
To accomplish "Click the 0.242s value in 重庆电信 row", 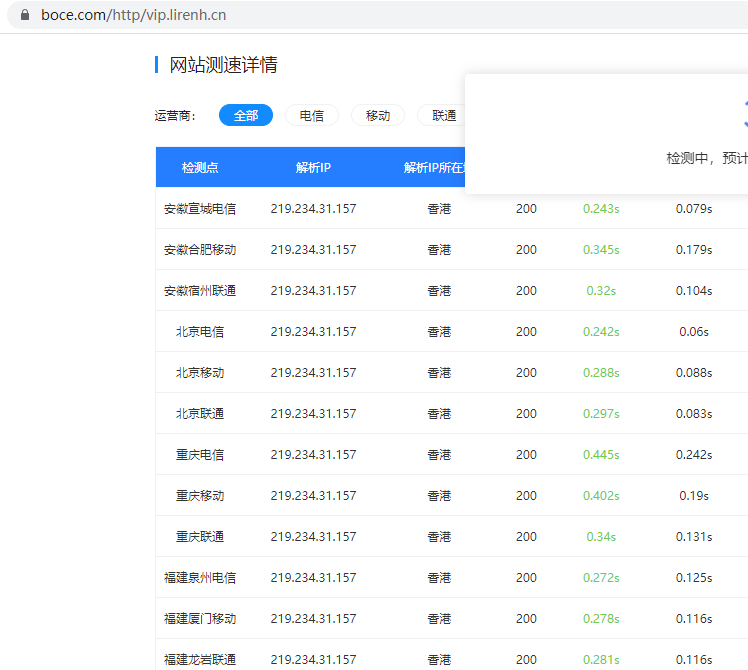I will pos(693,455).
